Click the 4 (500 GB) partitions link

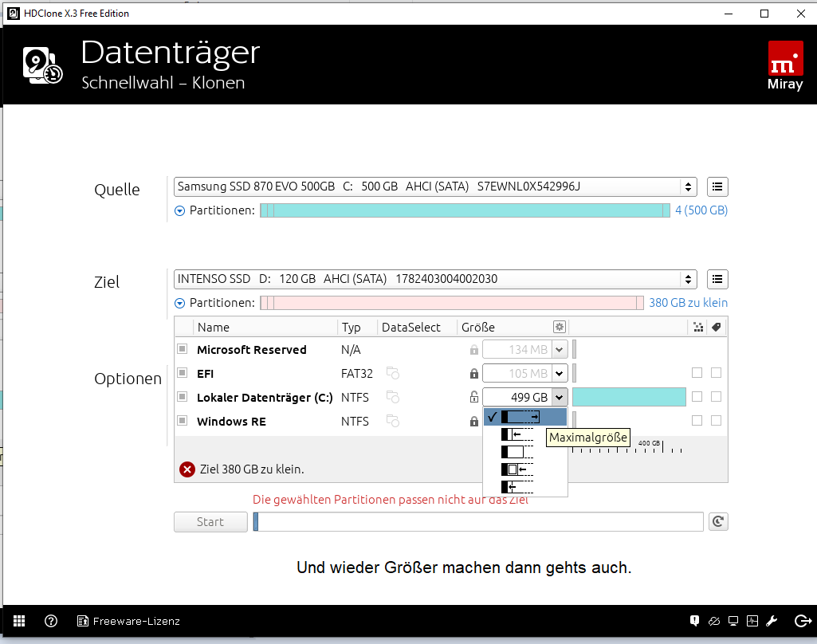701,210
